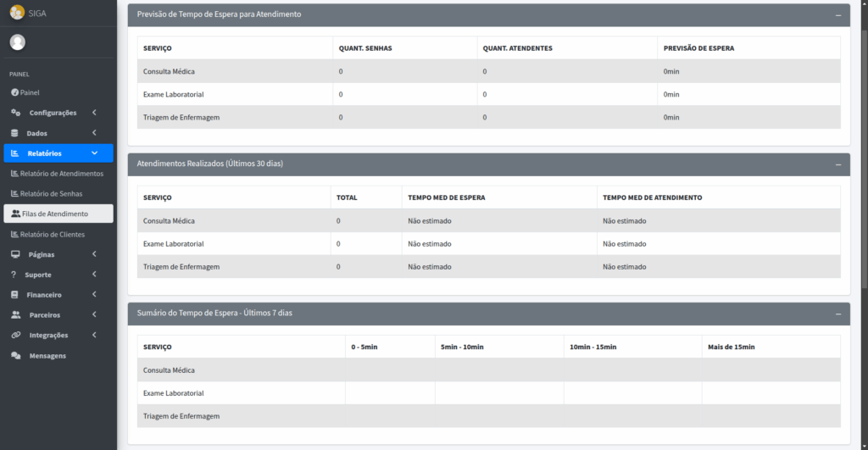Expand the Suporte submenu chevron
Screen dimensions: 868x450
[94, 275]
